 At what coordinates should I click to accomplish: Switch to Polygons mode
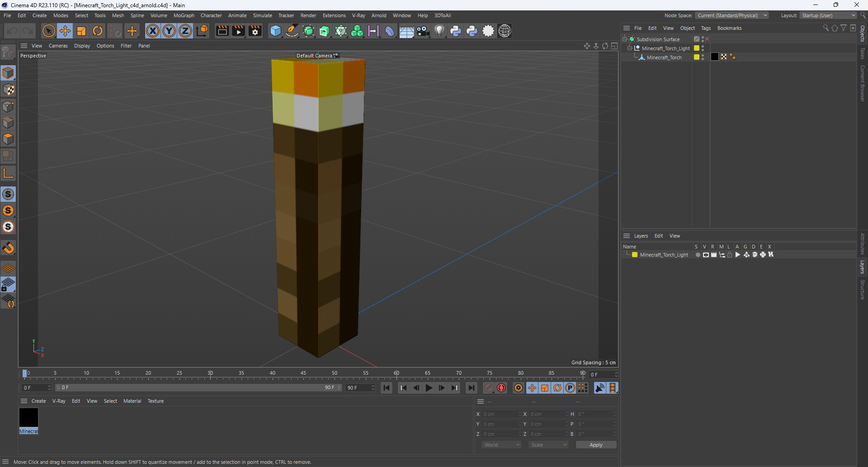(x=9, y=139)
